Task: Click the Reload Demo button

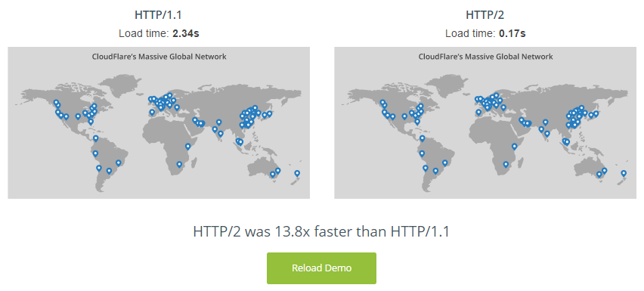Action: coord(321,268)
